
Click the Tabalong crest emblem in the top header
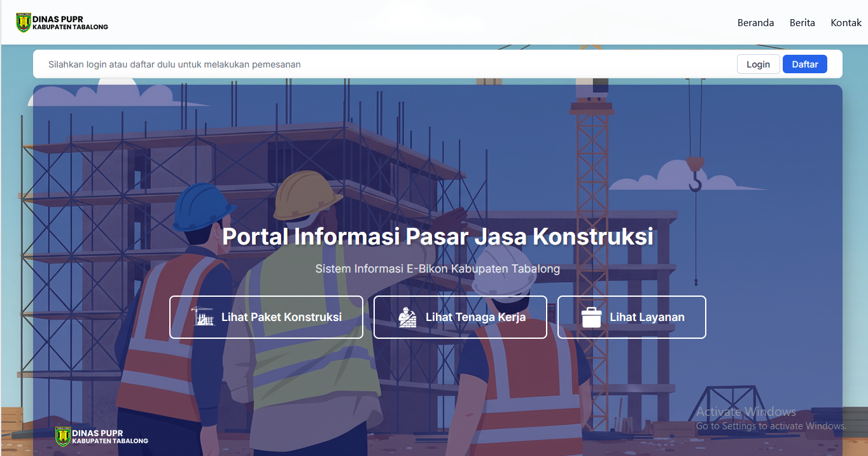[24, 23]
